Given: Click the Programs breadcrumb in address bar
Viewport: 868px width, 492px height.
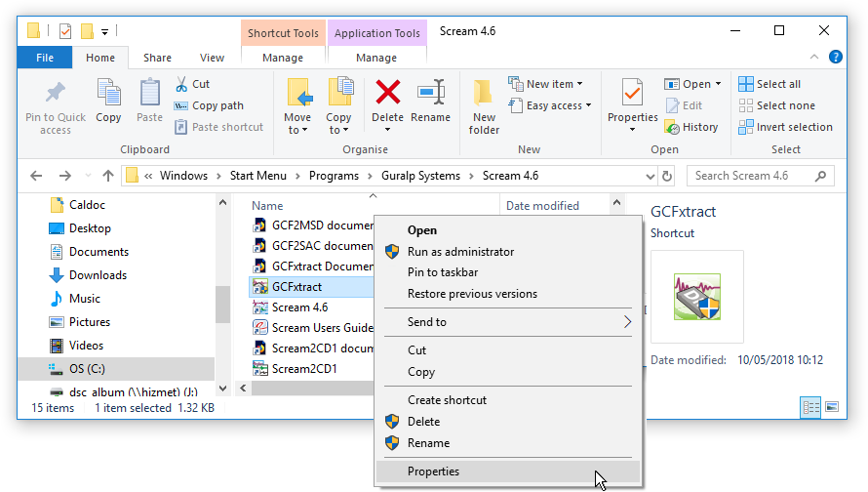Looking at the screenshot, I should click(x=334, y=176).
